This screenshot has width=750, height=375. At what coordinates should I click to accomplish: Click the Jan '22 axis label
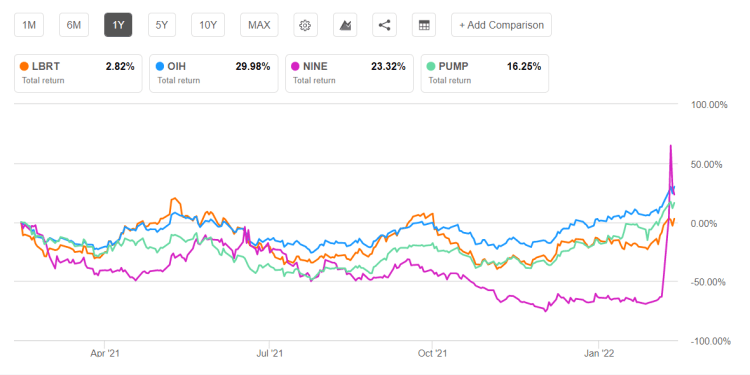point(598,354)
